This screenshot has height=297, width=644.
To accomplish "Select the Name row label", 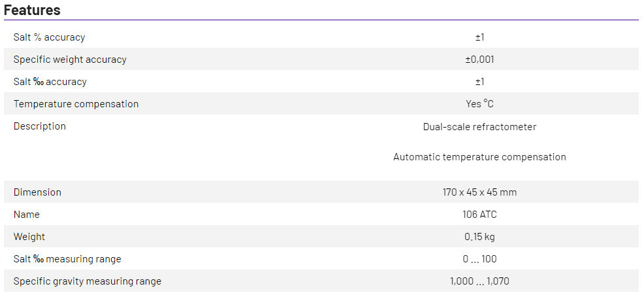I will pos(27,215).
